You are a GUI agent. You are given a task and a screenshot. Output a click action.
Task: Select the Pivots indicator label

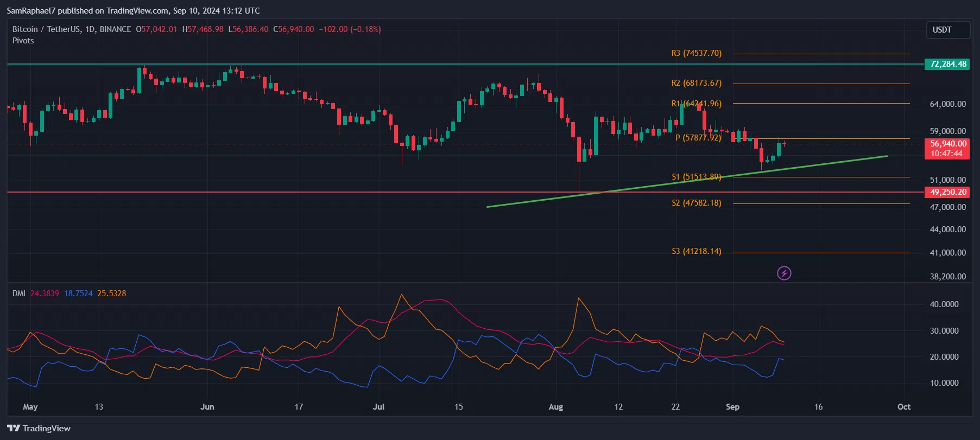pos(23,41)
